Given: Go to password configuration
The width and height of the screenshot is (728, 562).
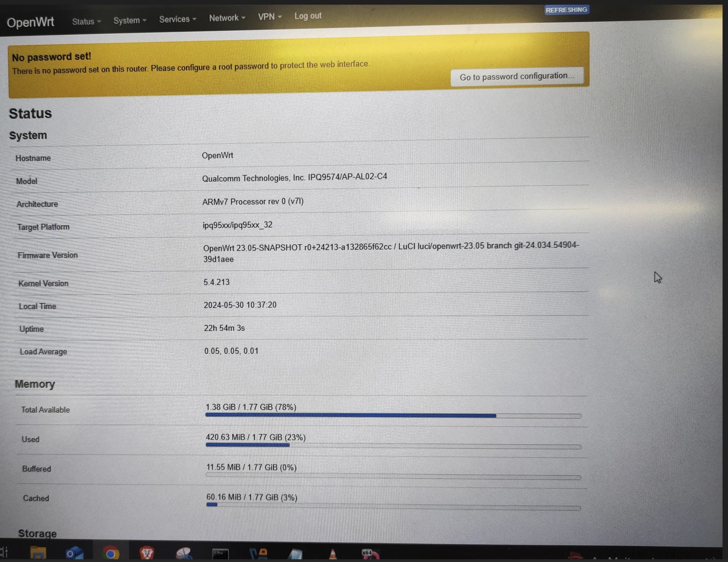Looking at the screenshot, I should click(517, 76).
